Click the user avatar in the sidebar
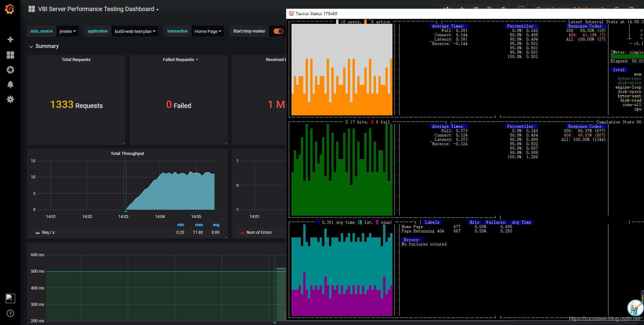The height and width of the screenshot is (325, 644). pos(10,298)
